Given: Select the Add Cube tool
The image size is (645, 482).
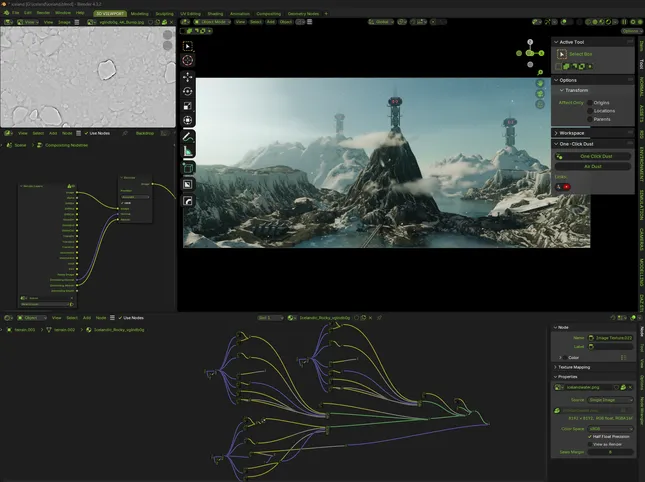Looking at the screenshot, I should coord(188,168).
